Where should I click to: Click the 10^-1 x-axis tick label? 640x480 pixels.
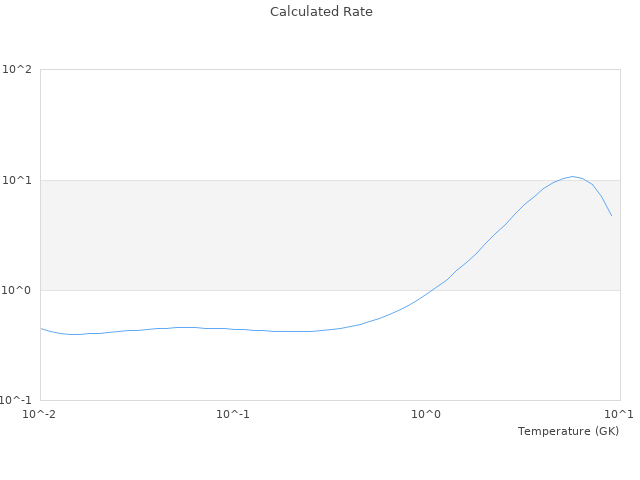click(x=233, y=414)
